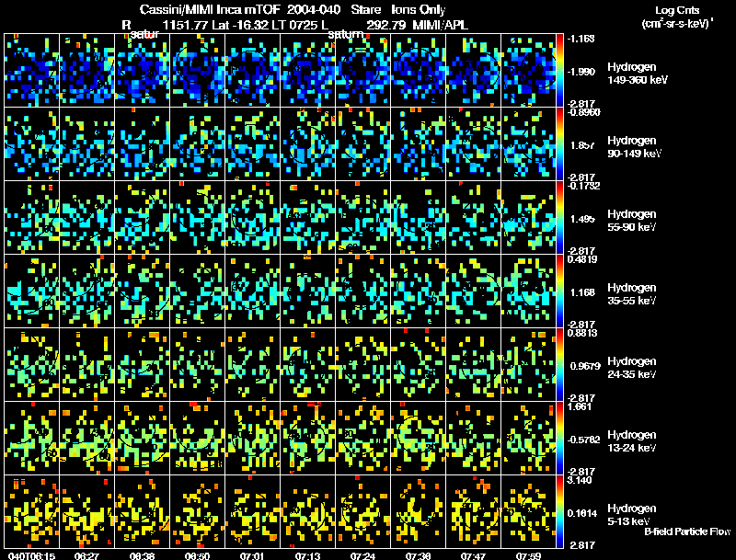The height and width of the screenshot is (560, 736).
Task: Click the '07:47' time label
Action: click(x=473, y=556)
